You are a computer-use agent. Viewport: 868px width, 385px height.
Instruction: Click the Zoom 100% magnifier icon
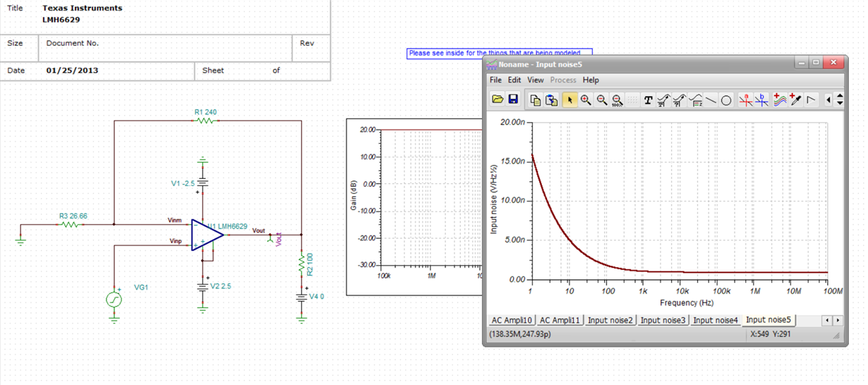click(617, 100)
